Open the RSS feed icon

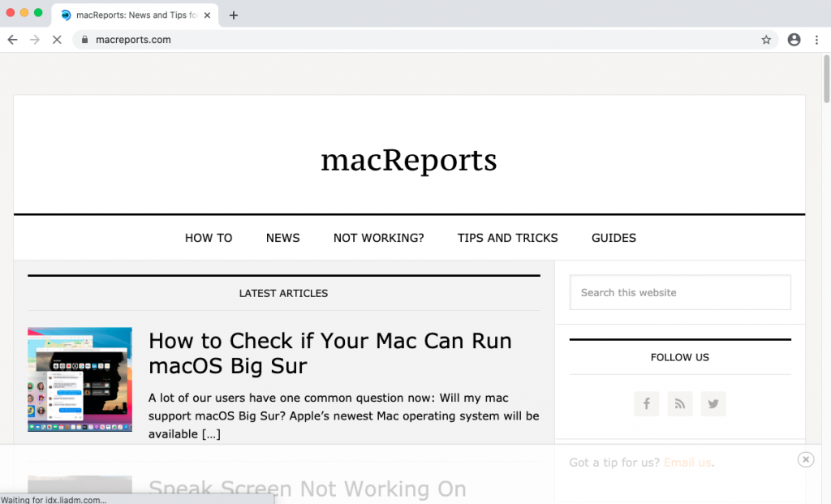click(680, 404)
